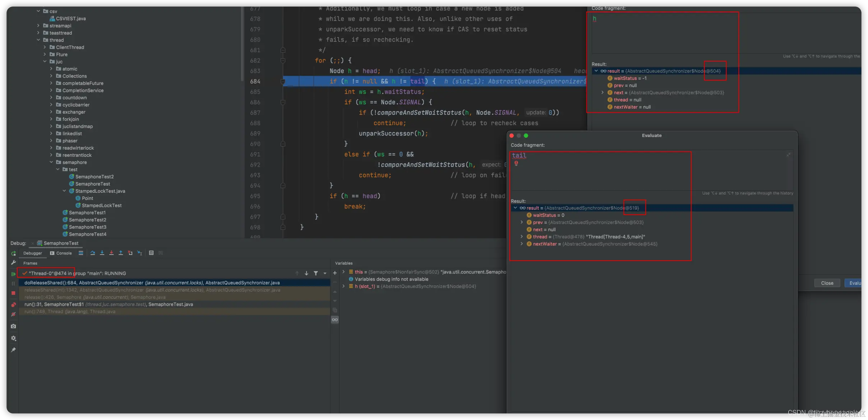
Task: Toggle the pin tab icon in the debug sidebar
Action: (13, 350)
